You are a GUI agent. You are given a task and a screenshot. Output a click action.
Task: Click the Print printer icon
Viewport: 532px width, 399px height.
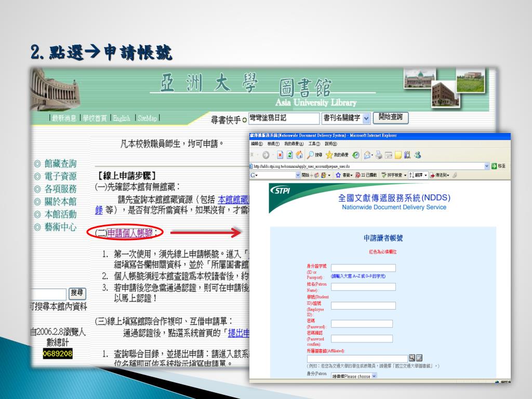(x=379, y=155)
